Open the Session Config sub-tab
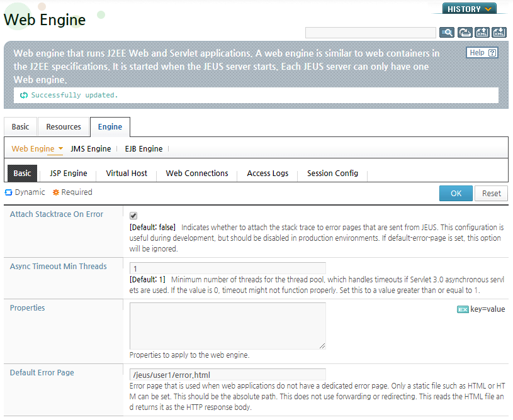Viewport: 513px width, 420px height. tap(332, 174)
